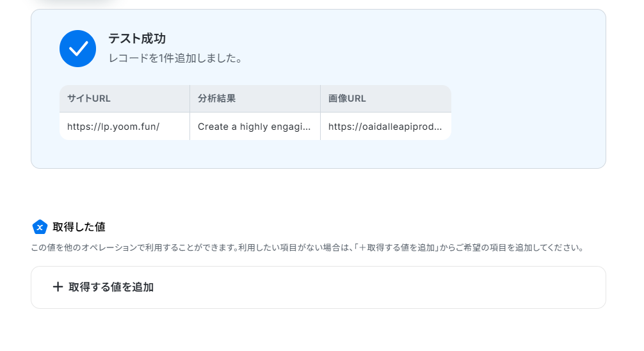Click the plus icon before 取得する値を追加
The height and width of the screenshot is (351, 644).
point(58,287)
